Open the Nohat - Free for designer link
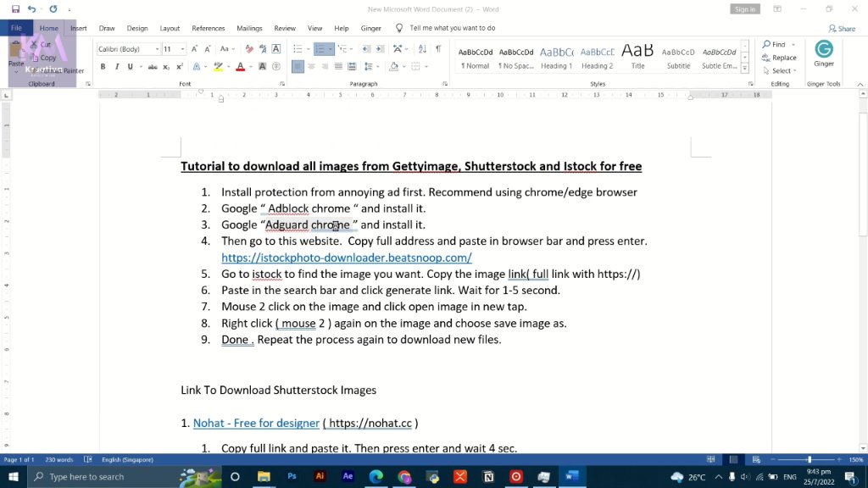This screenshot has height=488, width=868. (x=256, y=424)
